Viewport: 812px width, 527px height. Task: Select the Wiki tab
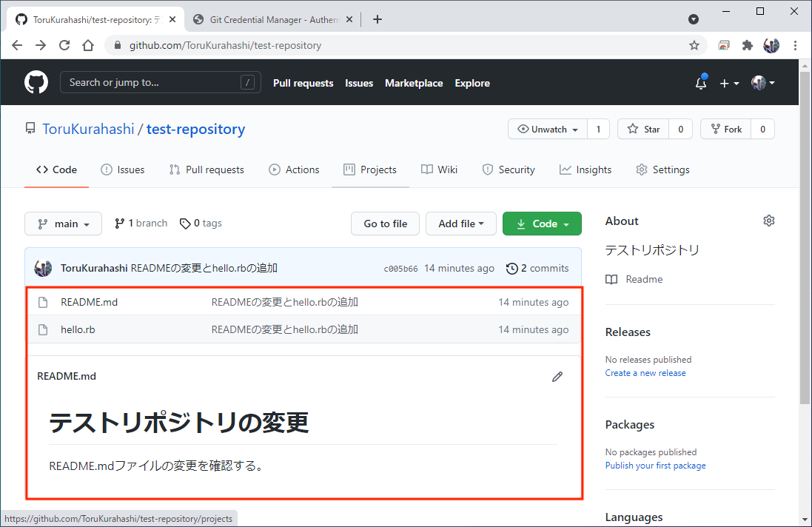(439, 169)
